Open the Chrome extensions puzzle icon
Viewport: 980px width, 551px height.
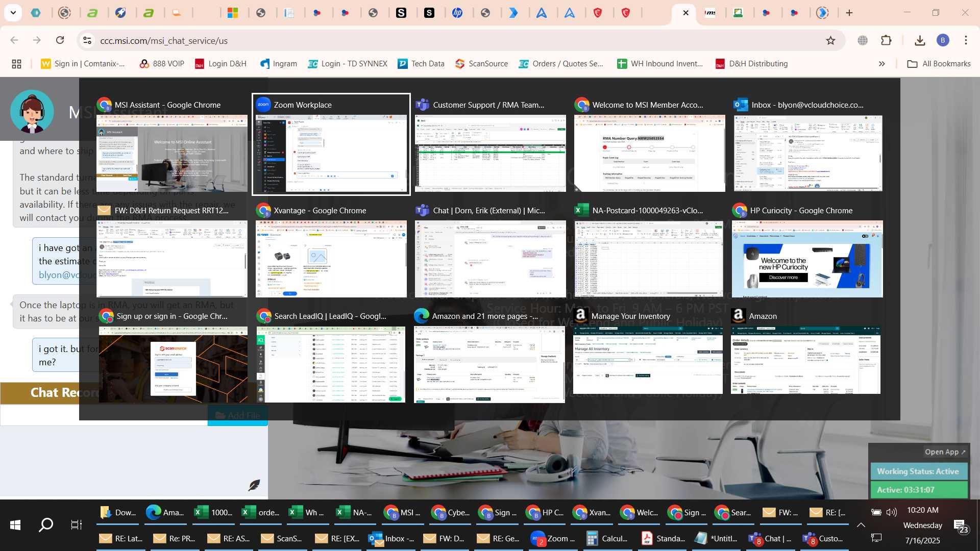pyautogui.click(x=887, y=40)
